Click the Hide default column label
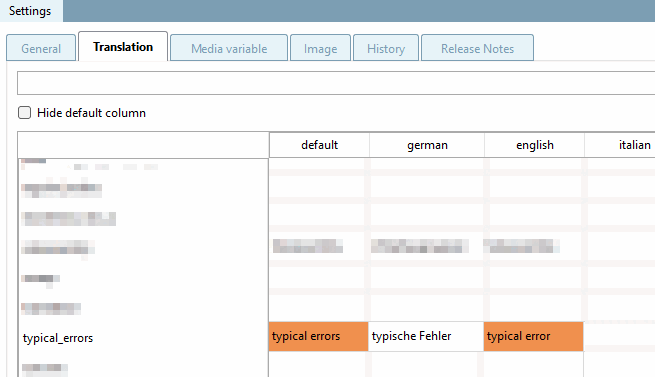Image resolution: width=655 pixels, height=377 pixels. [91, 113]
